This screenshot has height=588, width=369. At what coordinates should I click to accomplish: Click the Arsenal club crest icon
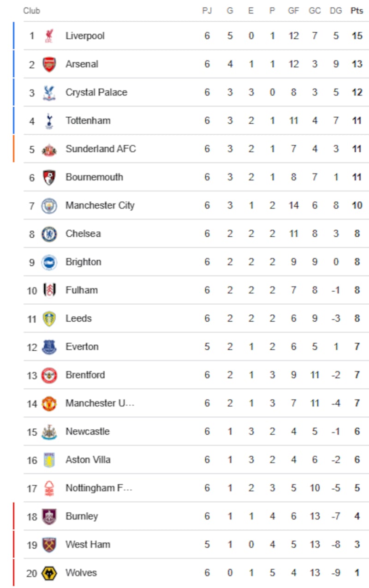[49, 64]
